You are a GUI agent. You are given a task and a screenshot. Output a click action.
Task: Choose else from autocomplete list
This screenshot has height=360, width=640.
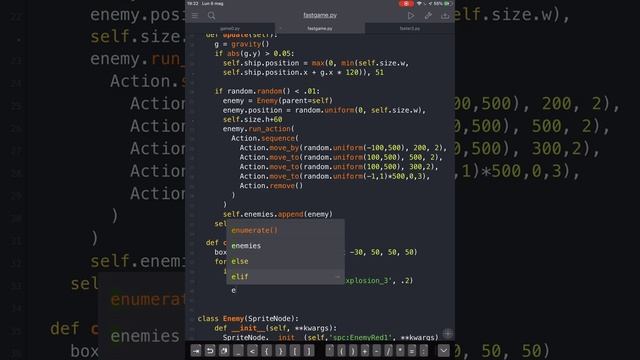(285, 261)
